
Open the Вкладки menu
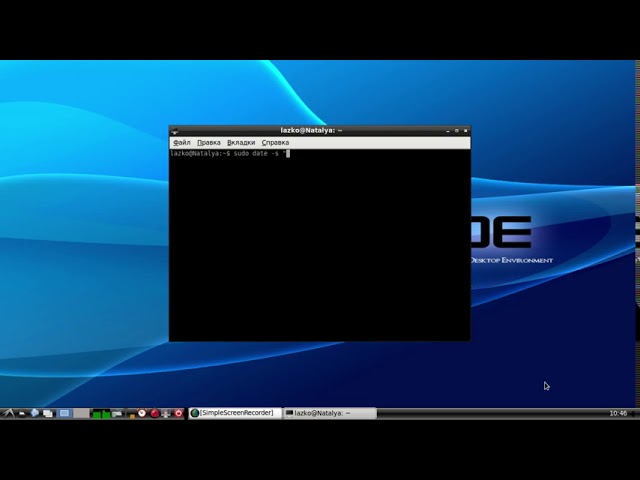click(241, 142)
